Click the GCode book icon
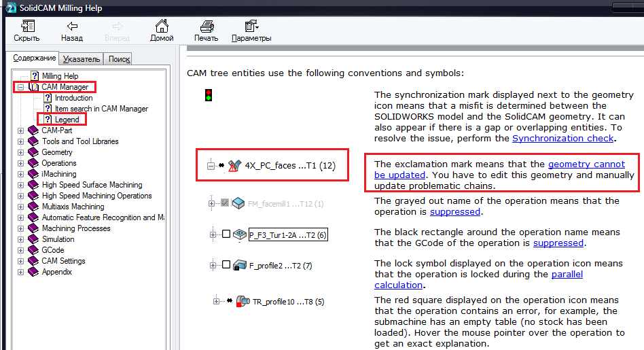 (33, 250)
